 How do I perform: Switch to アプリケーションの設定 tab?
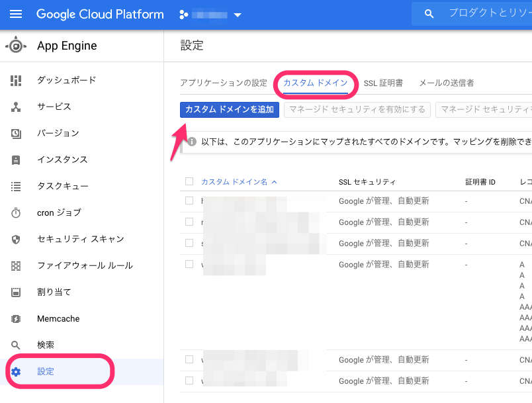pos(224,83)
